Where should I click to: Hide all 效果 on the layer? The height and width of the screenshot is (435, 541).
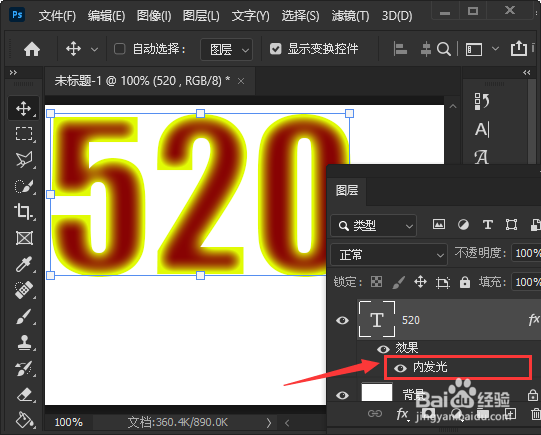[x=383, y=349]
